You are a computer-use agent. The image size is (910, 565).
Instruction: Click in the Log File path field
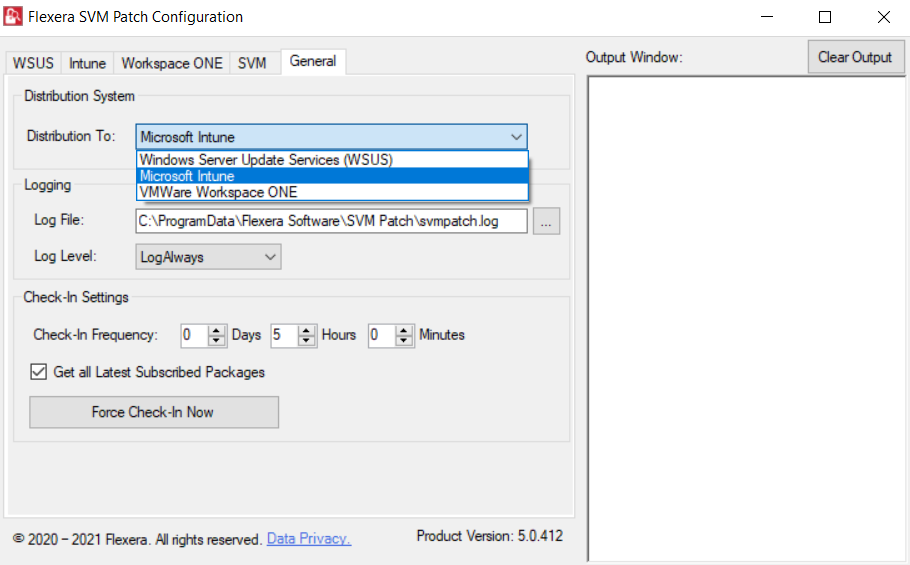click(x=330, y=221)
